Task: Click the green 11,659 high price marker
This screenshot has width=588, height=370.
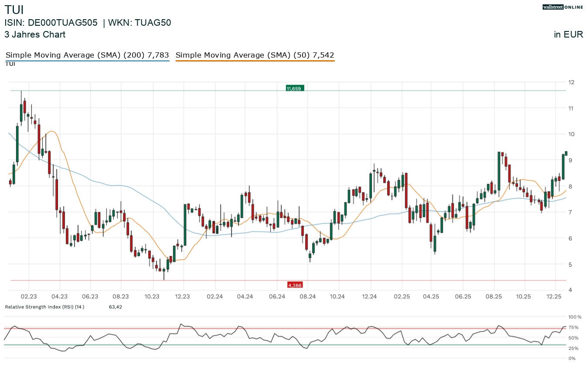Action: point(294,89)
